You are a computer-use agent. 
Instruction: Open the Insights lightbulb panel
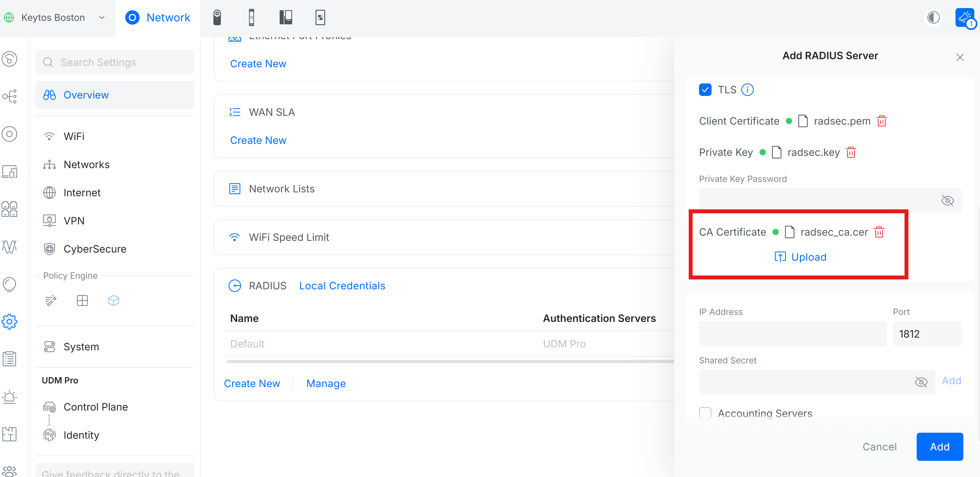tap(9, 284)
